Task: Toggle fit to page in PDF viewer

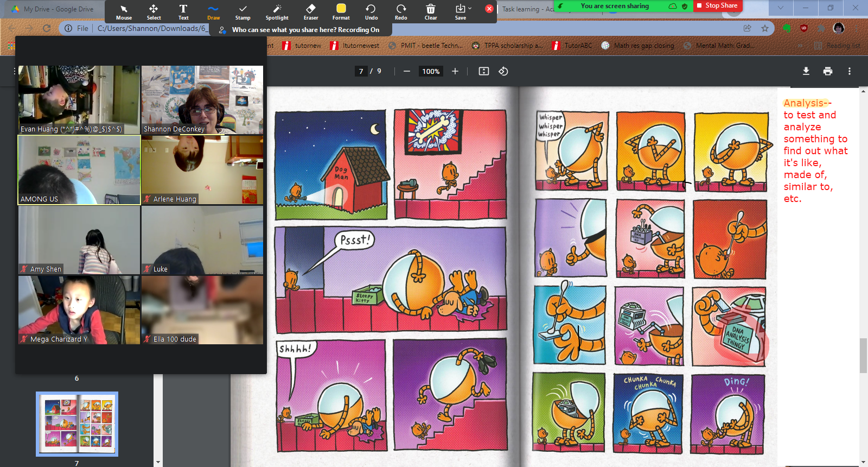Action: (484, 71)
